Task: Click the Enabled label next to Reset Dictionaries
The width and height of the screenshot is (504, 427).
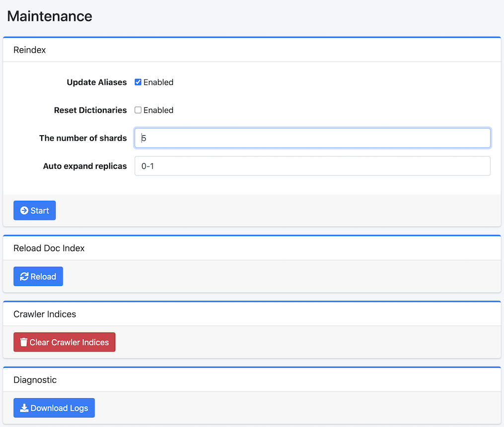Action: point(158,110)
